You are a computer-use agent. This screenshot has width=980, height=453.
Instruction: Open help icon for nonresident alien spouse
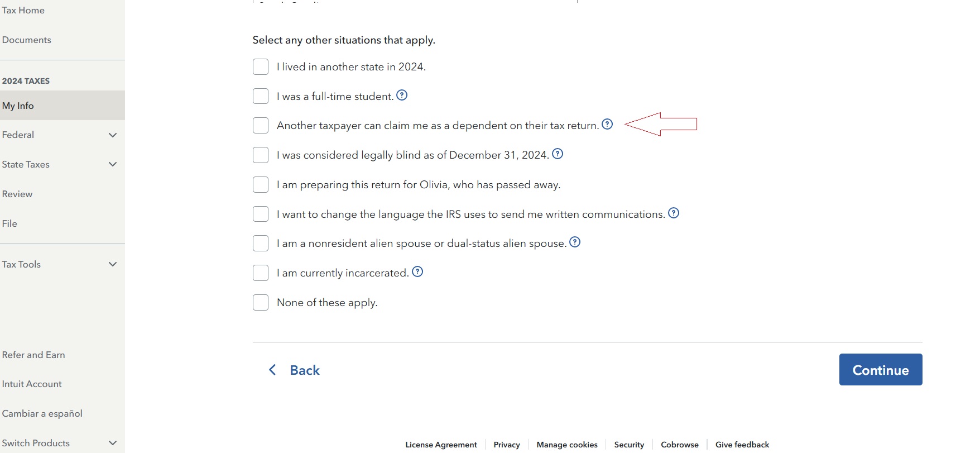point(575,242)
